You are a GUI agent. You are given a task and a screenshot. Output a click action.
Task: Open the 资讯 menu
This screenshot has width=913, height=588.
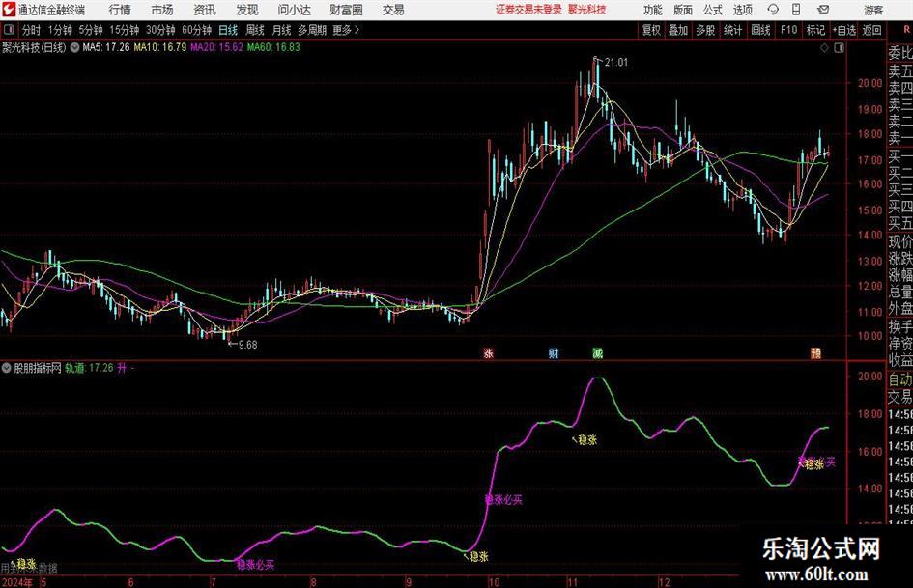pyautogui.click(x=205, y=10)
